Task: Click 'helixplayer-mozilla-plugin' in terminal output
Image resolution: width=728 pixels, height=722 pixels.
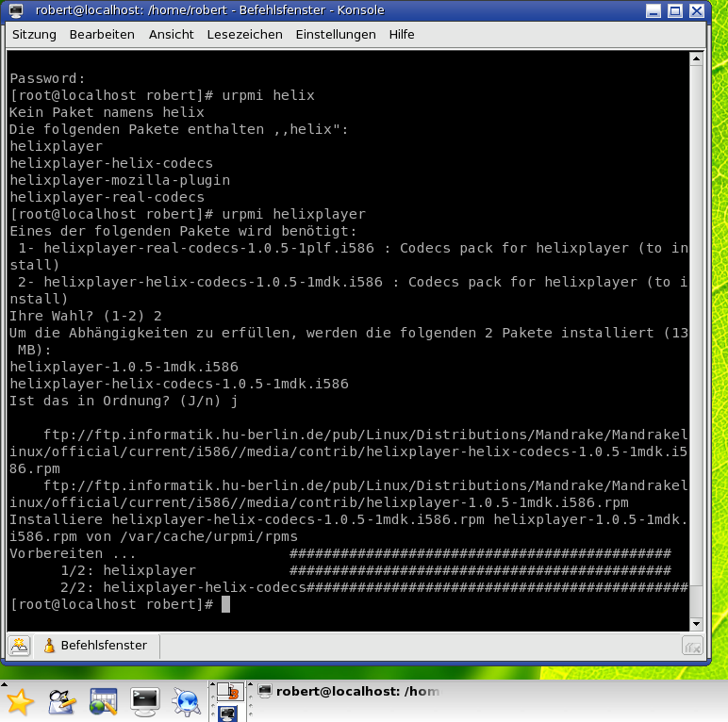Action: tap(120, 180)
